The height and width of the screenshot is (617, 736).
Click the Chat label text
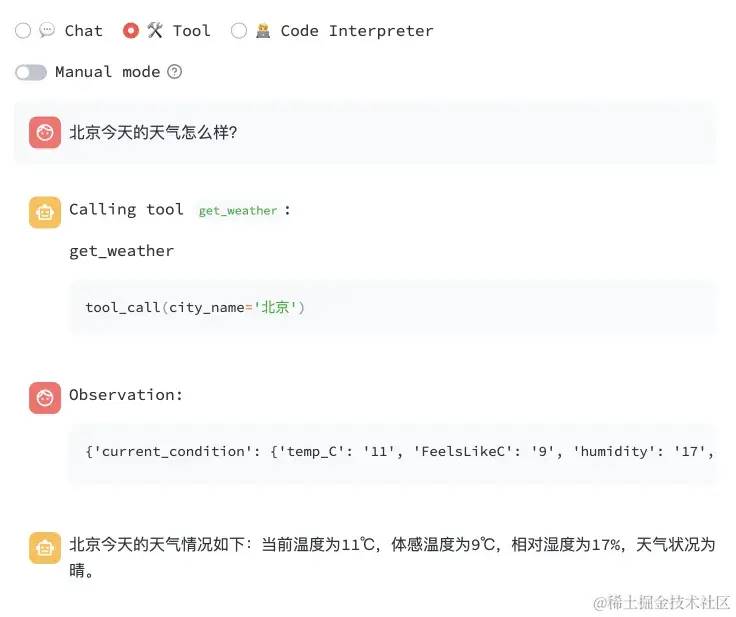point(84,31)
